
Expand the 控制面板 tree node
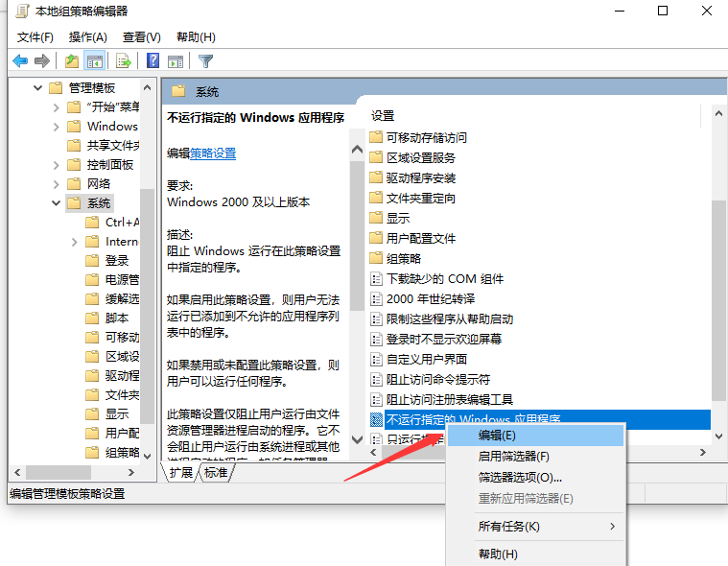(x=57, y=165)
